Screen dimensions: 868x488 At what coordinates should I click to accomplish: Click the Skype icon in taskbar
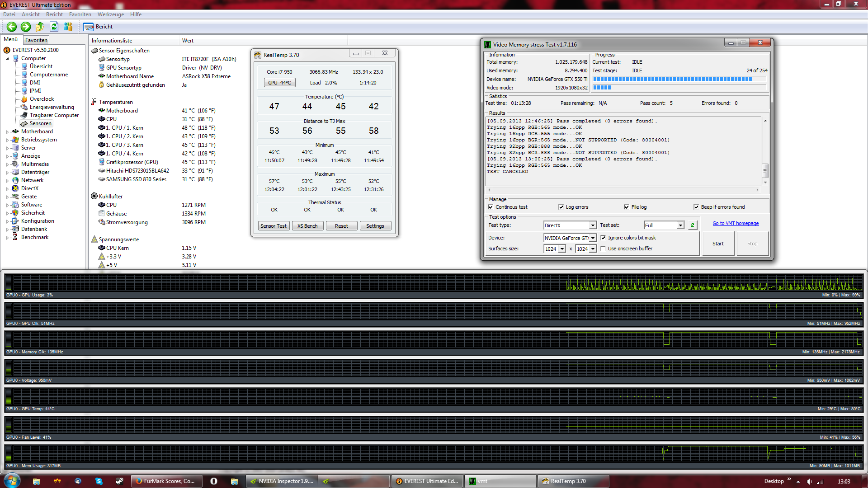tap(99, 481)
